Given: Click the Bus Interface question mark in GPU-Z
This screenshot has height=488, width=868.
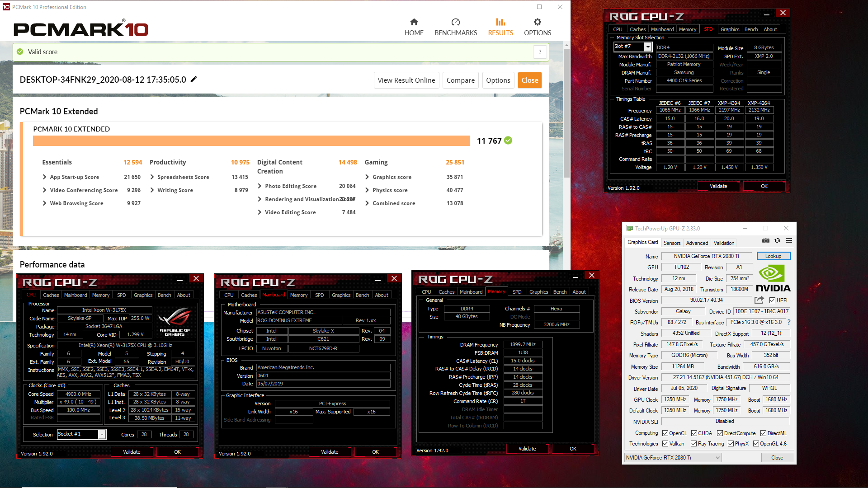Looking at the screenshot, I should pos(789,322).
